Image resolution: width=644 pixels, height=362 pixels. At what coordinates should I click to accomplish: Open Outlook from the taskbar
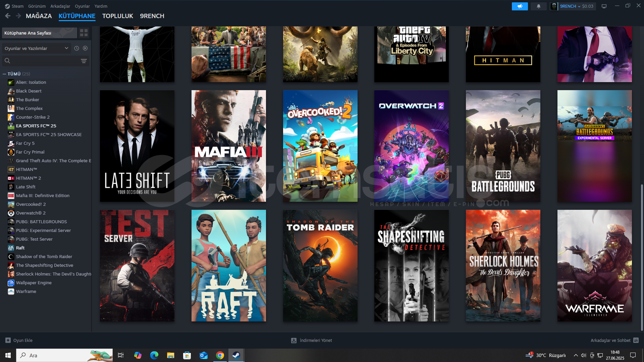(x=204, y=355)
